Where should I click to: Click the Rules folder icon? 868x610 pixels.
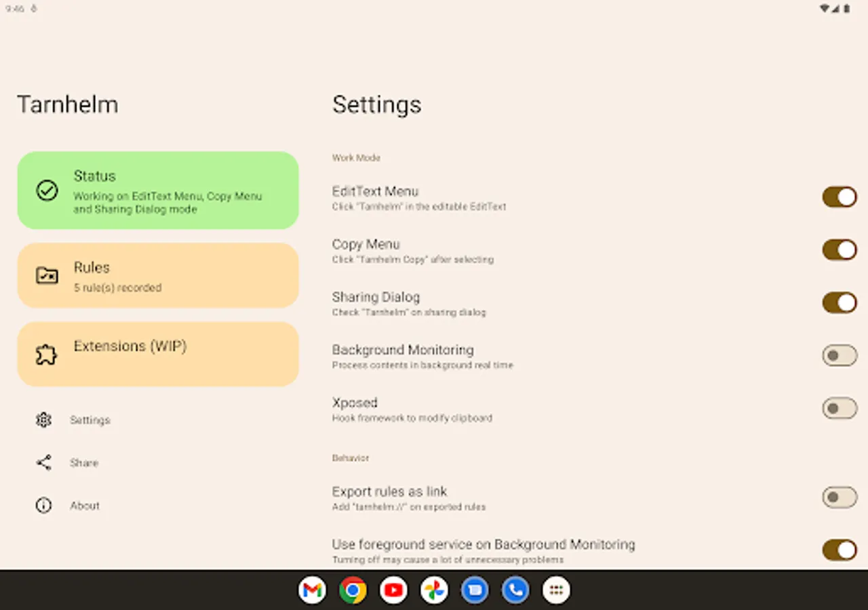47,275
